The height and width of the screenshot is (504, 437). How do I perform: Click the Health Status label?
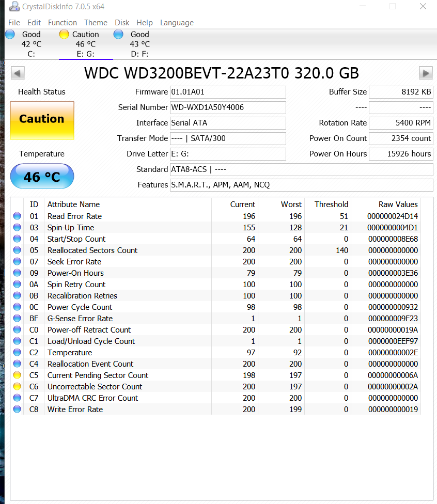click(42, 92)
